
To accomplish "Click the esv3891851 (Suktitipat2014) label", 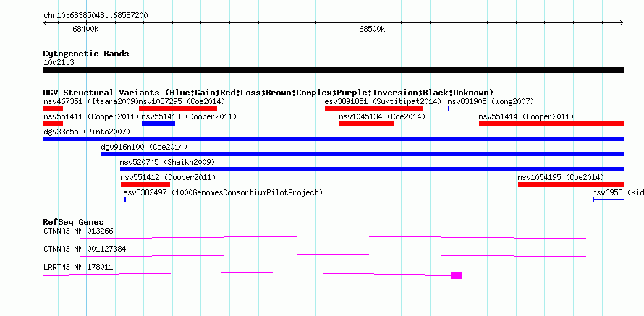I will 383,101.
